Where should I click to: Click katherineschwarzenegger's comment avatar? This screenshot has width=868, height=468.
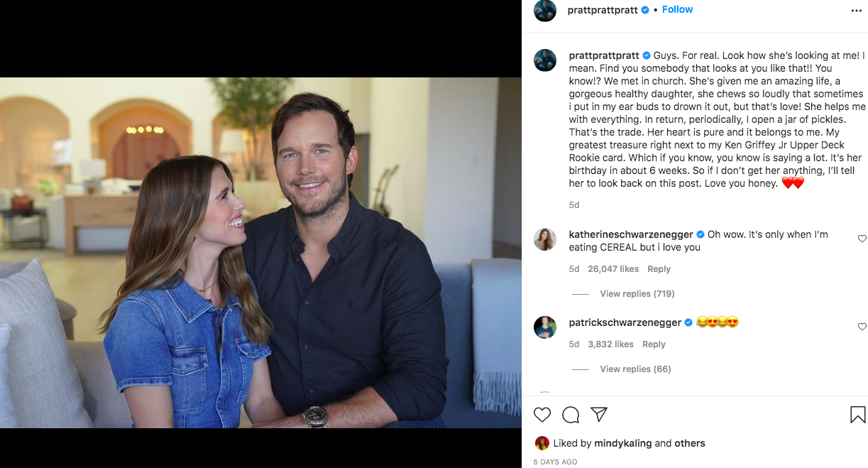tap(545, 239)
